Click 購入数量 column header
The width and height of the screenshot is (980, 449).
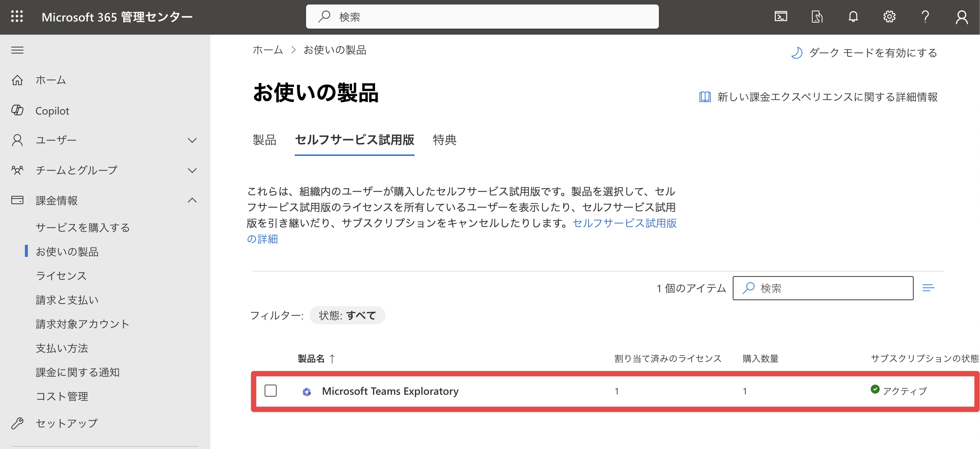click(x=761, y=359)
